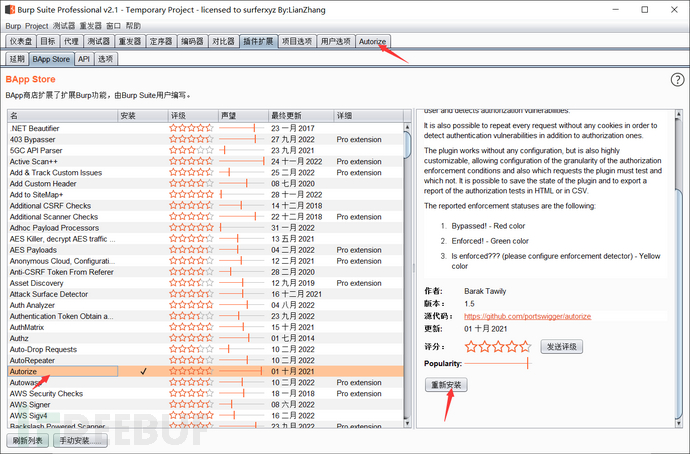Sort list by 声望 column header
The height and width of the screenshot is (454, 690).
point(243,116)
